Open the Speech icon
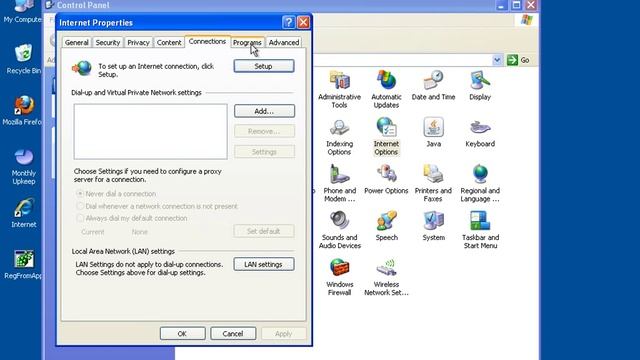This screenshot has width=640, height=360. 387,226
